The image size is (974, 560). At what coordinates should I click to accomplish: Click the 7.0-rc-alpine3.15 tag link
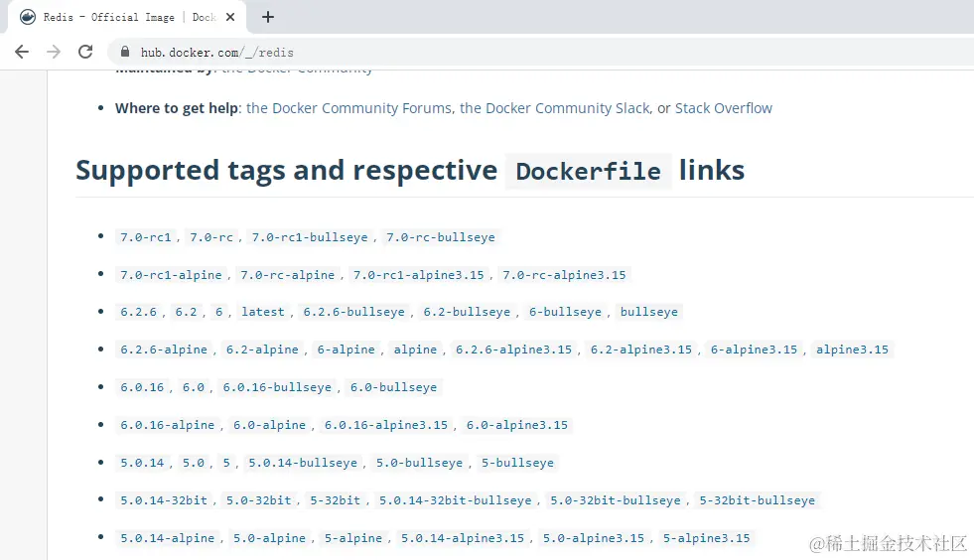(564, 275)
